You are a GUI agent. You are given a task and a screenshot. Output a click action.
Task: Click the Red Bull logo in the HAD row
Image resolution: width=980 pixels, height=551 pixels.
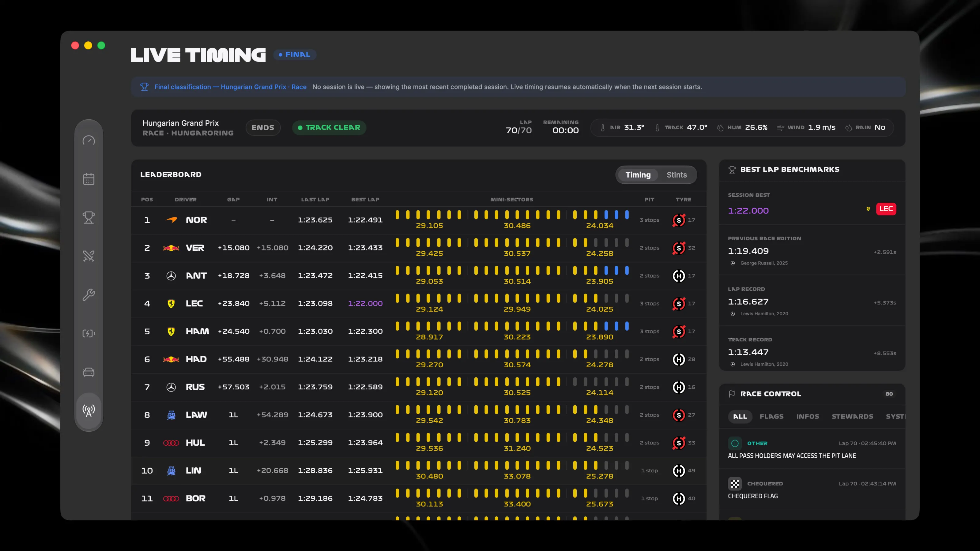[x=171, y=359]
